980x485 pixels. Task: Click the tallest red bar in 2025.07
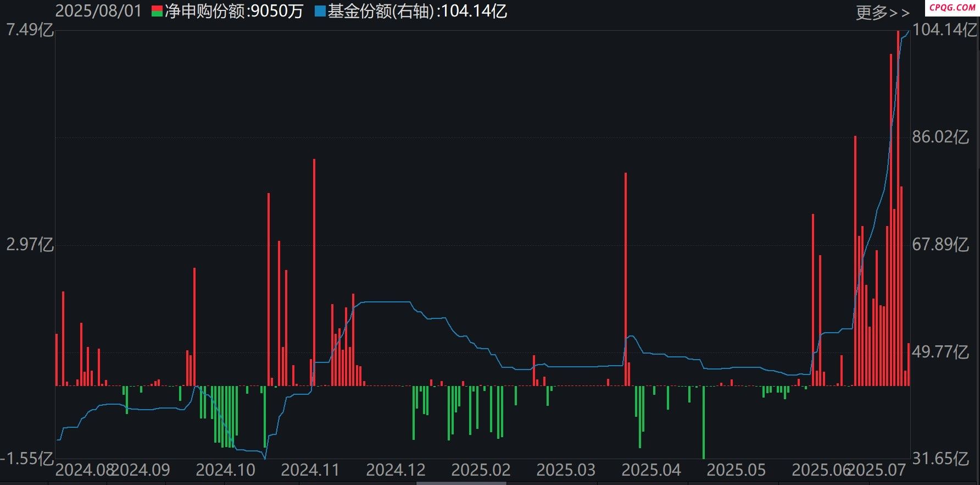click(x=898, y=208)
